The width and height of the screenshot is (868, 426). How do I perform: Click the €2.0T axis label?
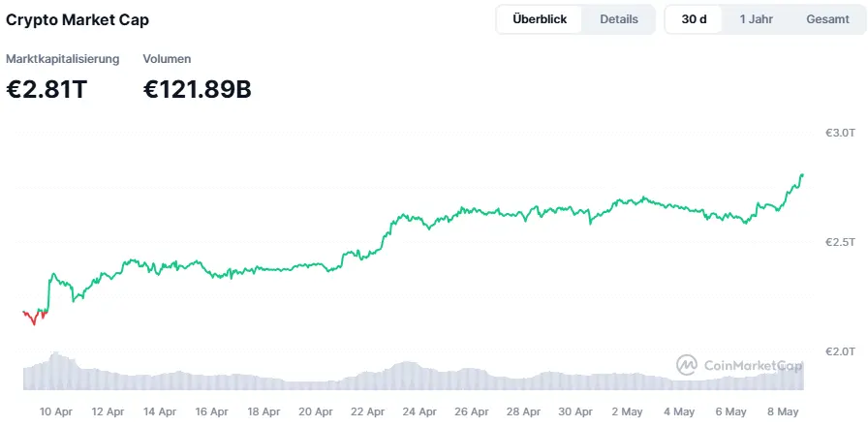pyautogui.click(x=839, y=350)
